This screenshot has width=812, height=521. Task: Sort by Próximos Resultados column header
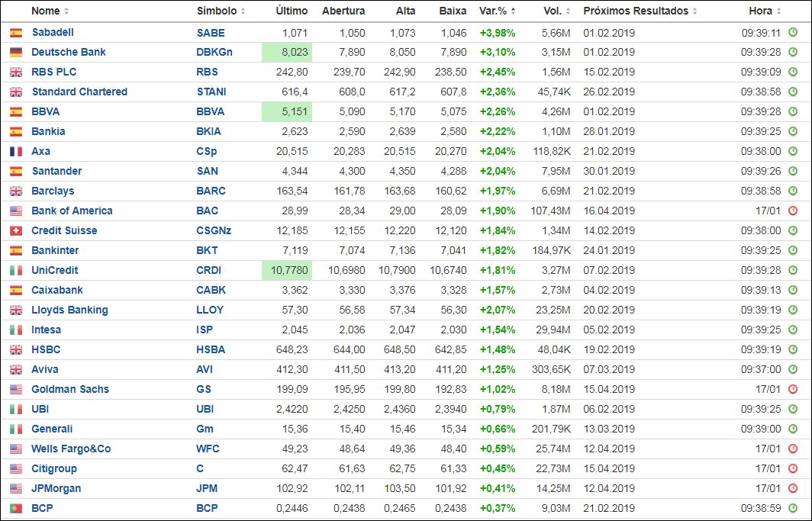click(640, 11)
